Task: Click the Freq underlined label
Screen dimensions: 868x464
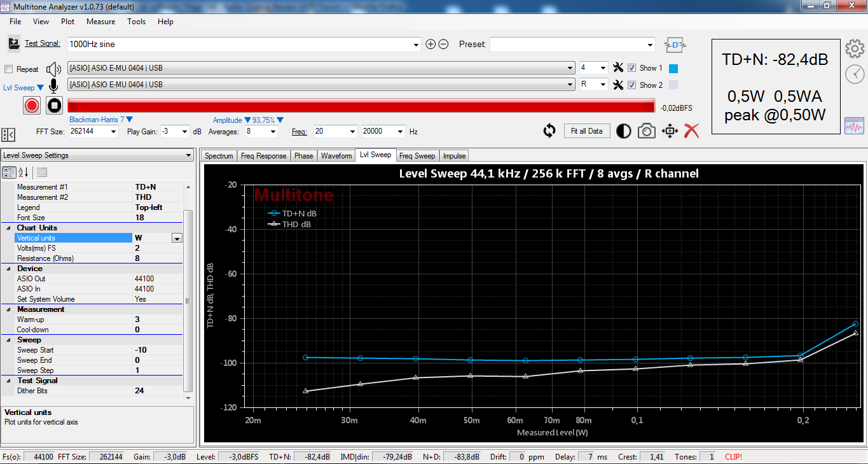Action: click(x=300, y=132)
